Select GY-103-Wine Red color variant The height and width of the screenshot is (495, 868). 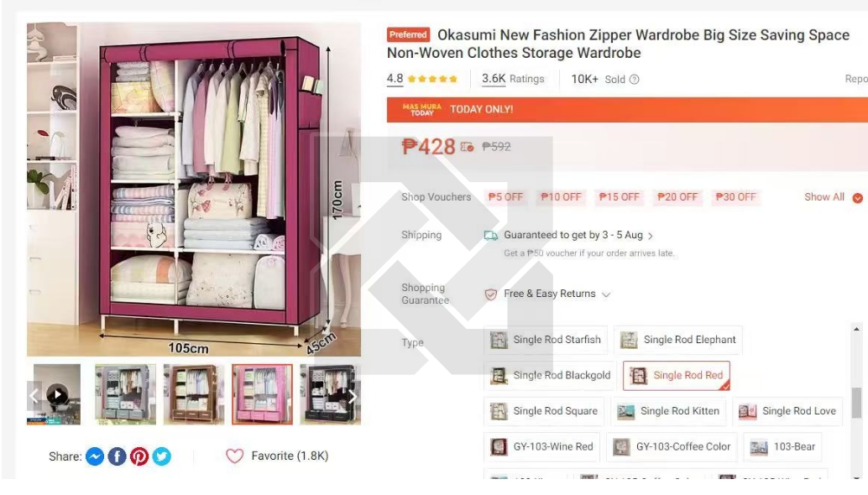tap(542, 447)
